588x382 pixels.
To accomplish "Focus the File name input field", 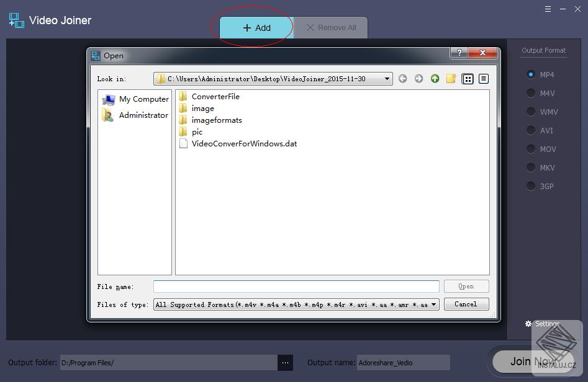I will 296,286.
